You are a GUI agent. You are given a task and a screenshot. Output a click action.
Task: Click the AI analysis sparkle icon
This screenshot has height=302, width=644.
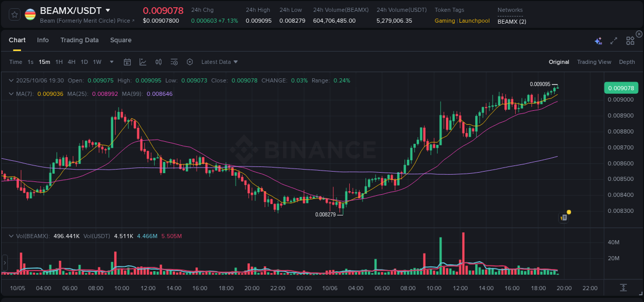tap(598, 41)
